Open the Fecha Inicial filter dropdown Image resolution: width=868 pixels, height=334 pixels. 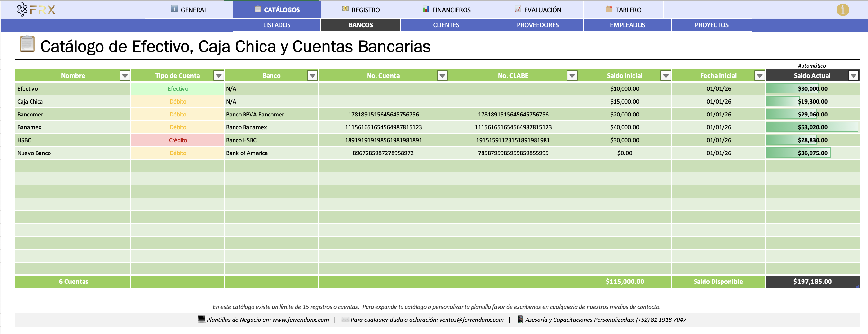pos(759,76)
